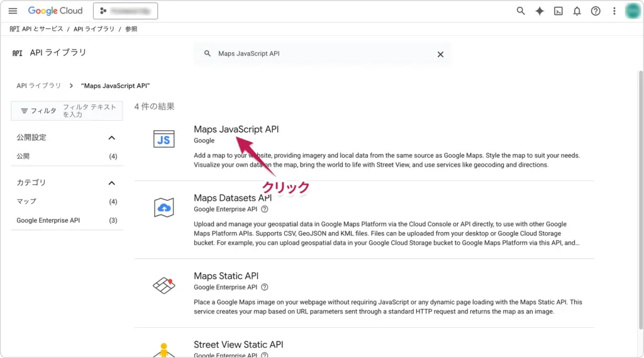
Task: Open the Maps Static API result
Action: pyautogui.click(x=226, y=276)
